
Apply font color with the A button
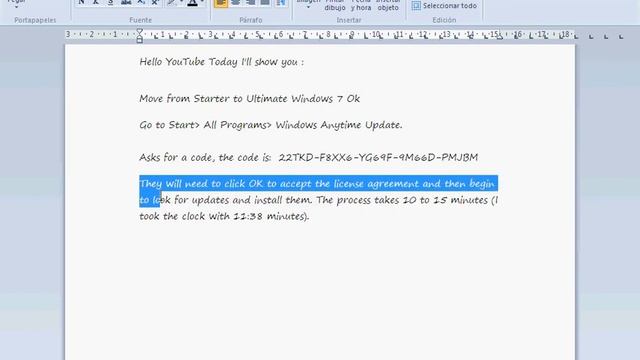193,2
